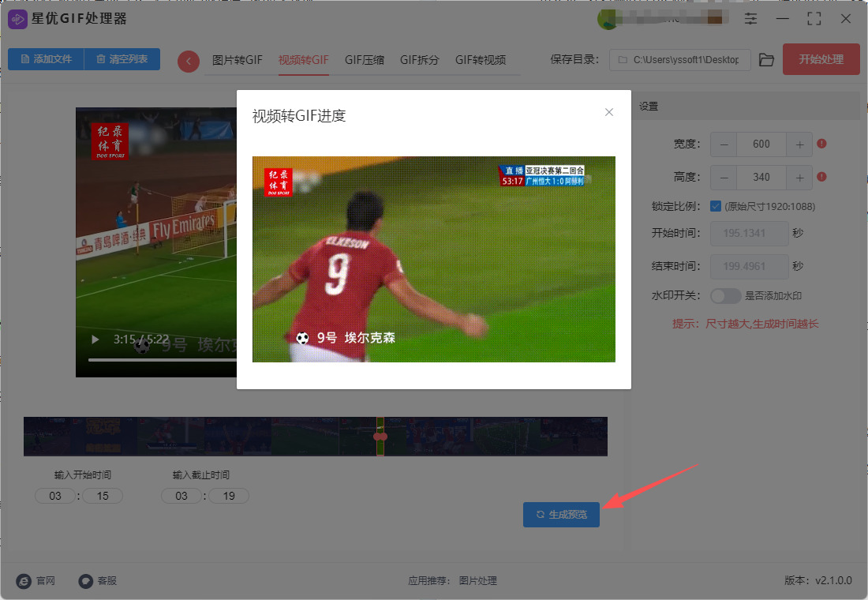
Task: Click the GIF preview image in dialog
Action: 433,259
